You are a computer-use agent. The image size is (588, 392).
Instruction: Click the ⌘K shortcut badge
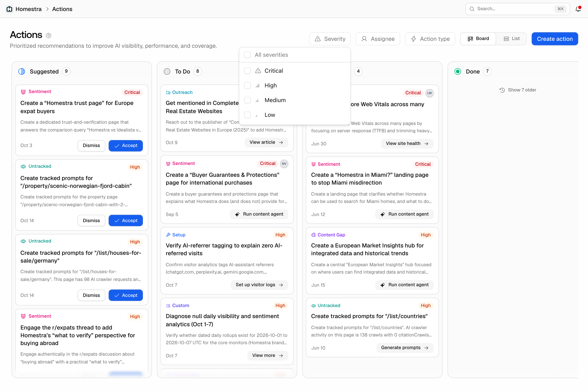[x=560, y=9]
